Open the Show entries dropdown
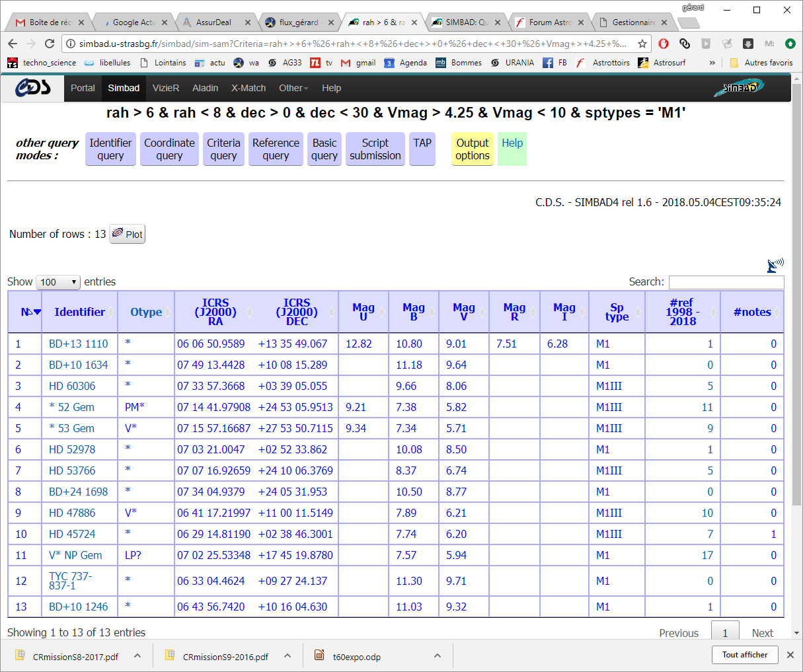803x672 pixels. click(x=58, y=282)
